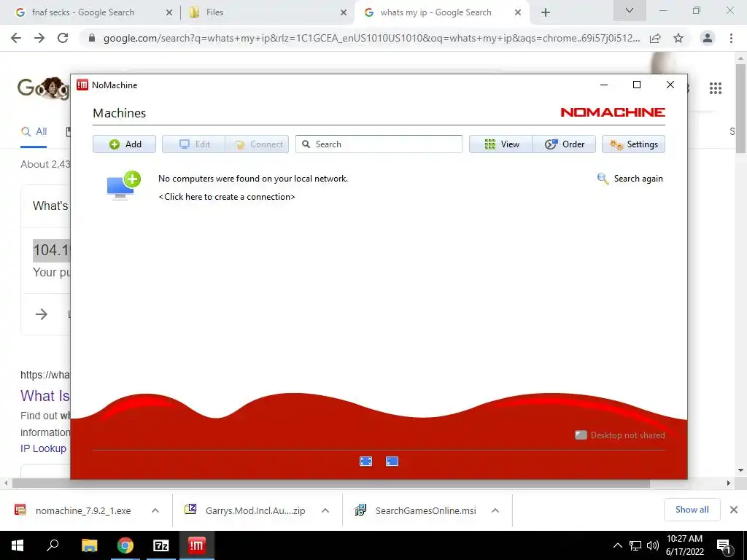
Task: Share this page from the address bar
Action: pyautogui.click(x=656, y=38)
